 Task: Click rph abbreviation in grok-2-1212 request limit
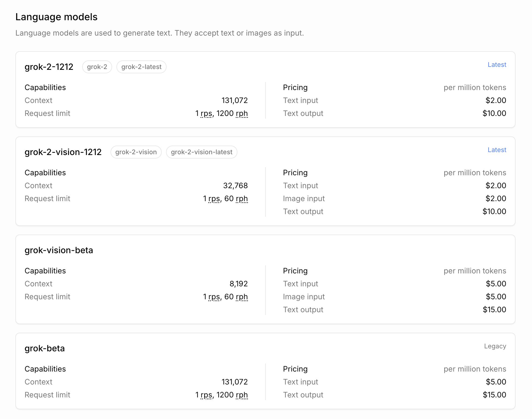coord(242,114)
